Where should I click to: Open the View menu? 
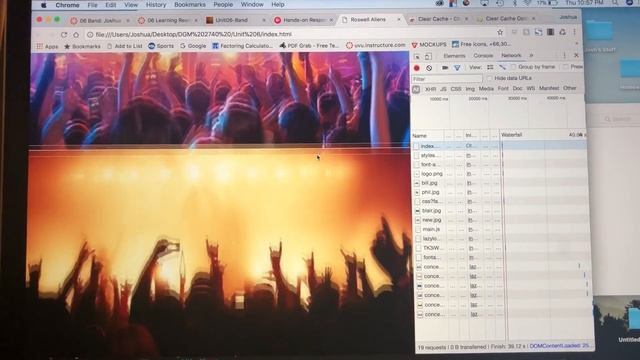pyautogui.click(x=131, y=5)
